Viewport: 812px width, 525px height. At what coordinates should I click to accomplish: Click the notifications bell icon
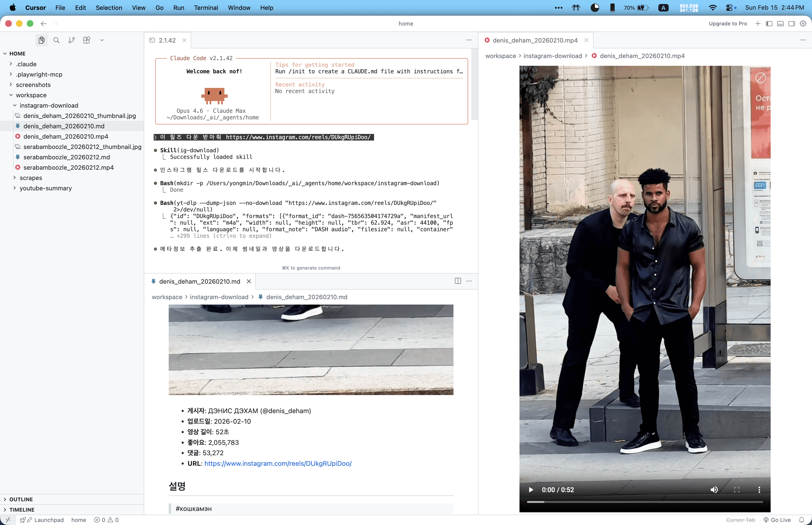tap(801, 520)
